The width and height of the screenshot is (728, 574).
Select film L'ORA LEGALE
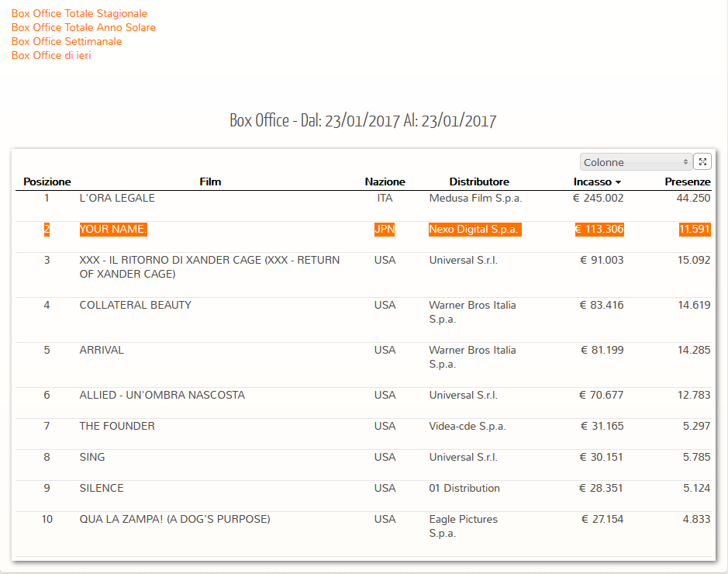point(117,198)
